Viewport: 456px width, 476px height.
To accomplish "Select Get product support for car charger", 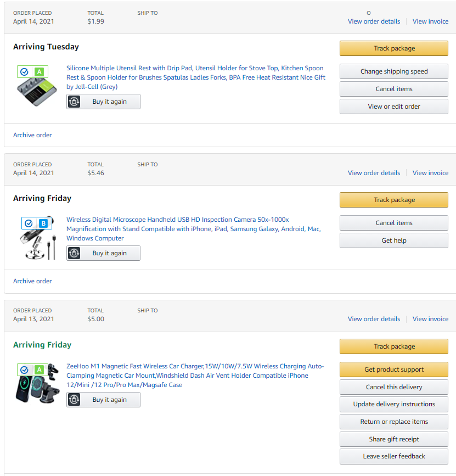I will (394, 369).
